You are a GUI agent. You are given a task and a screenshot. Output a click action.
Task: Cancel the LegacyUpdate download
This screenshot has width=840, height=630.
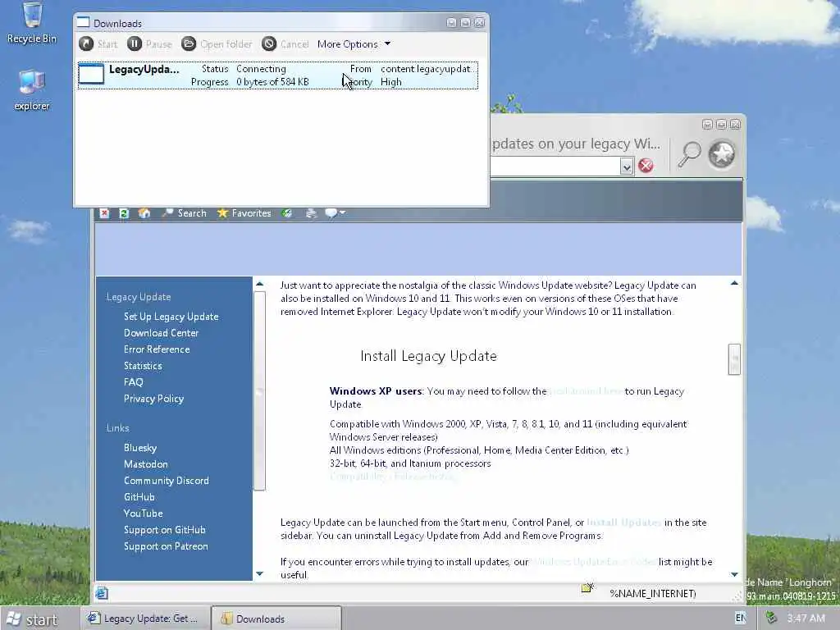[285, 44]
